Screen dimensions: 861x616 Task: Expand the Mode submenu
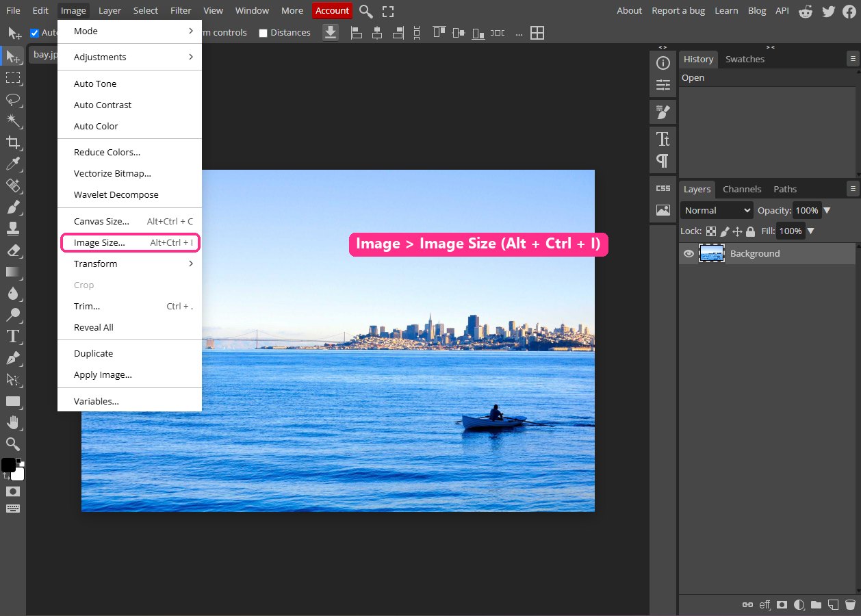point(129,31)
